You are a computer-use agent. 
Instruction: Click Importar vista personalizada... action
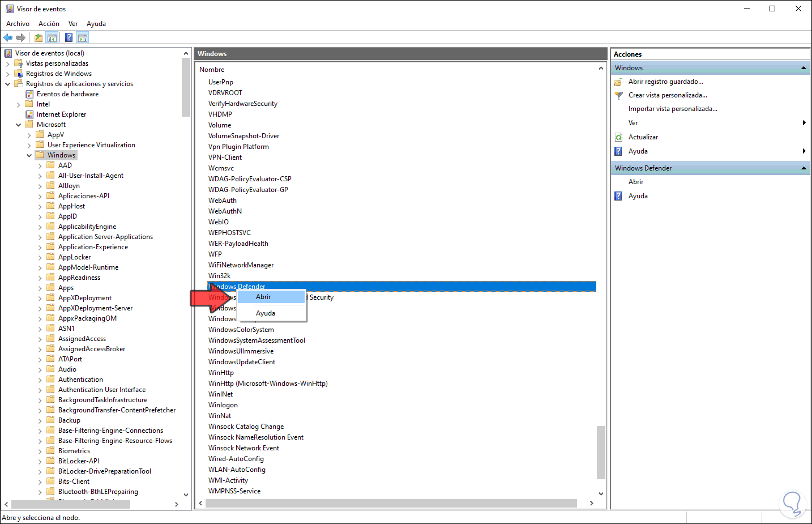click(673, 109)
